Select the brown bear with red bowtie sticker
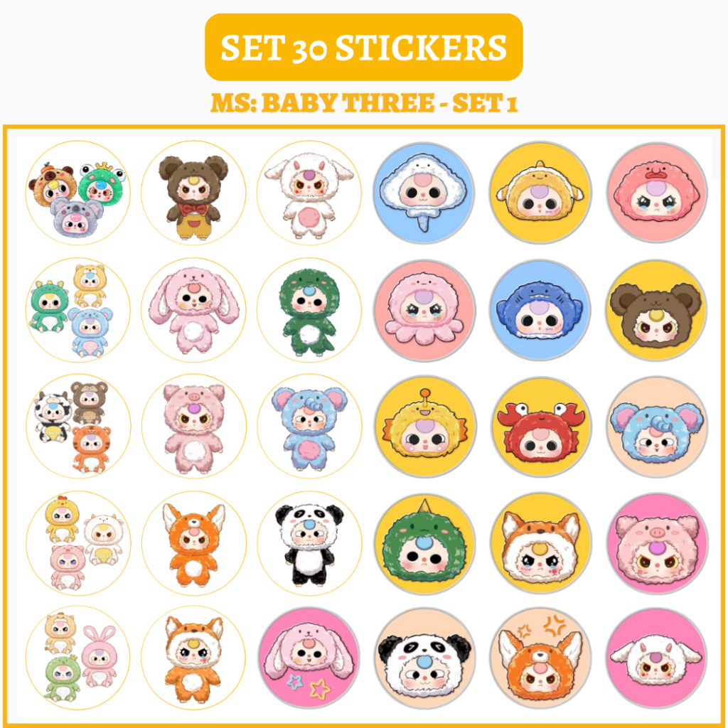The image size is (728, 728). (193, 193)
